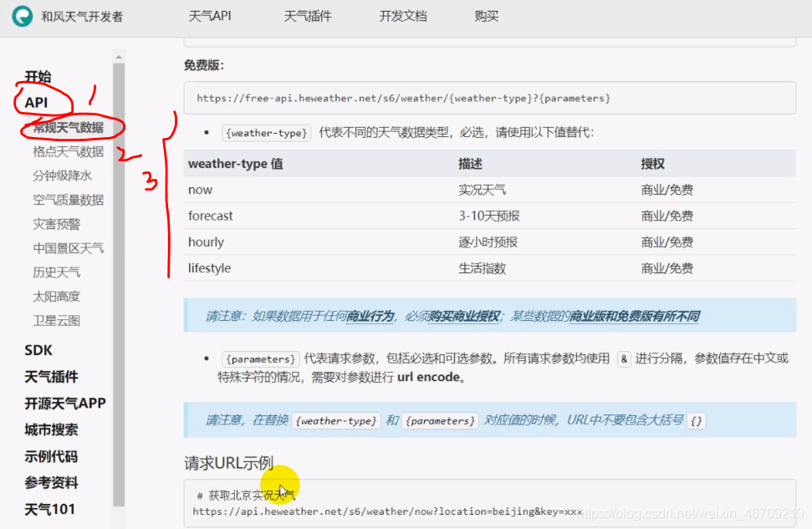Click the HeWeather logo icon
812x529 pixels.
pyautogui.click(x=23, y=16)
